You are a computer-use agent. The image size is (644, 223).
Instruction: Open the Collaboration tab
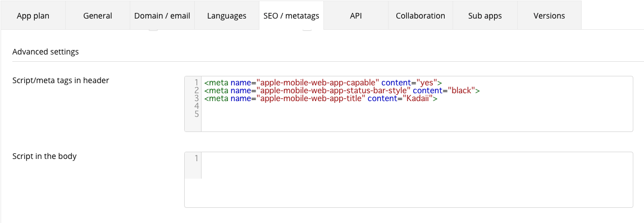(x=420, y=16)
